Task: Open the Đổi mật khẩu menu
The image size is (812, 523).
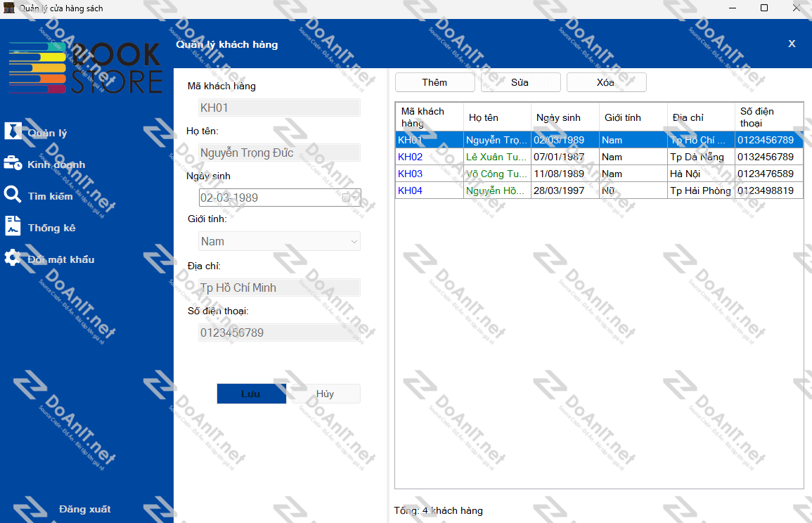Action: (x=61, y=259)
